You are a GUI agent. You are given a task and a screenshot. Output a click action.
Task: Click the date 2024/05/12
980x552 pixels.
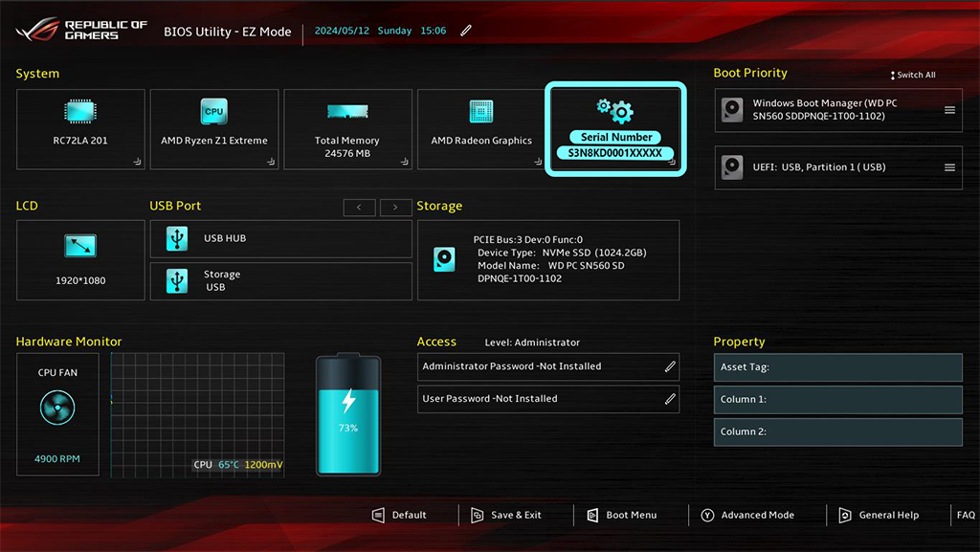tap(342, 31)
